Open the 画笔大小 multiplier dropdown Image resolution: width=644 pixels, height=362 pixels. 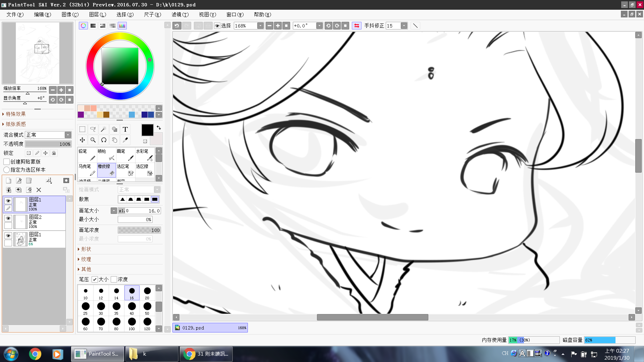pyautogui.click(x=114, y=211)
